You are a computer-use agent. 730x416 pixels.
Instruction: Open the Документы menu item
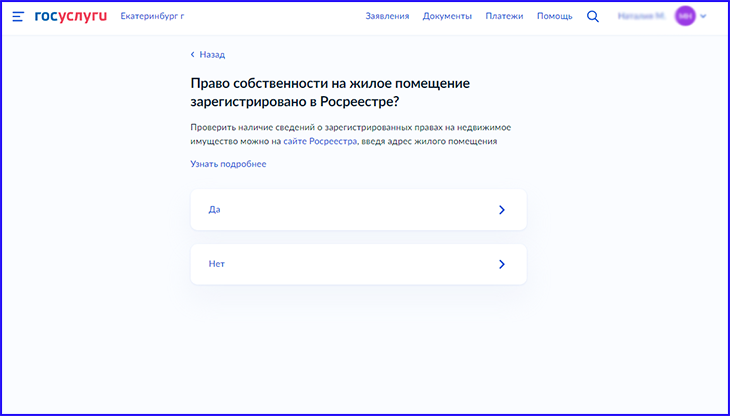[x=447, y=16]
